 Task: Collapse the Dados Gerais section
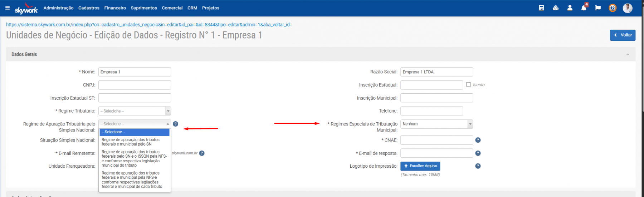coord(628,54)
